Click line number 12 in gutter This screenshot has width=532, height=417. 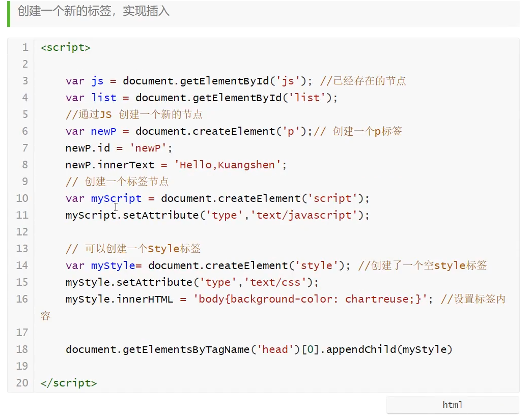click(x=22, y=232)
